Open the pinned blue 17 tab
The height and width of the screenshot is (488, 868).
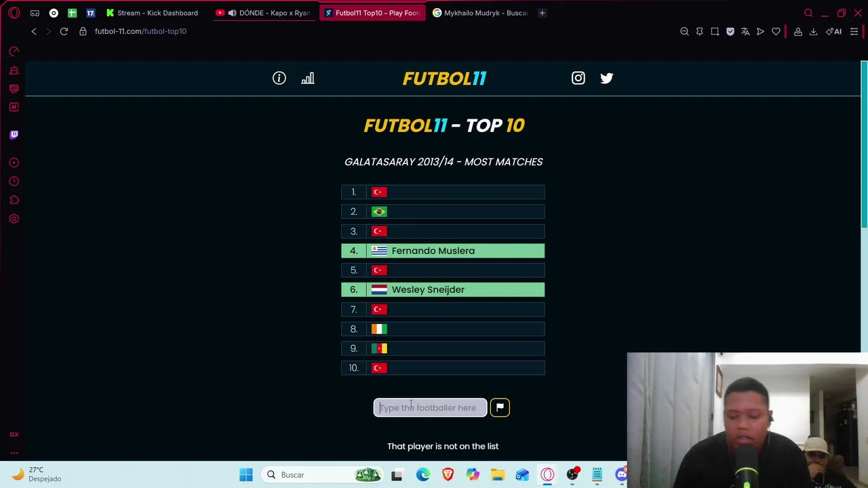click(x=90, y=13)
